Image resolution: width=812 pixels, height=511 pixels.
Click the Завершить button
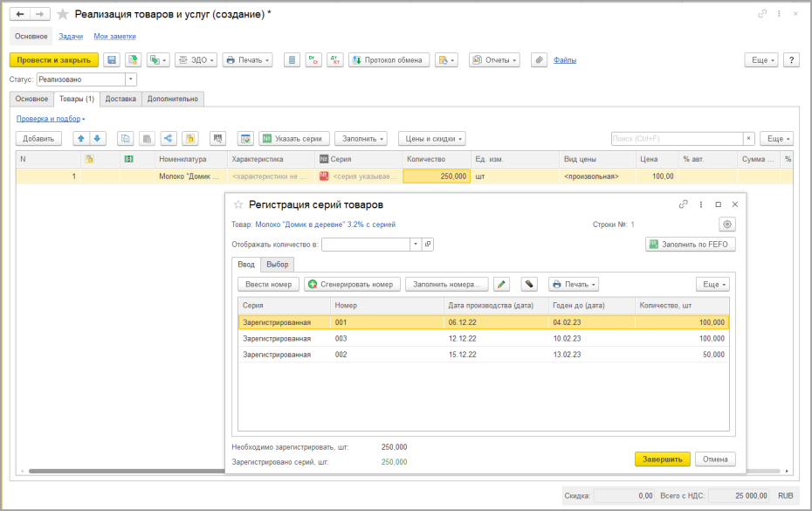663,459
